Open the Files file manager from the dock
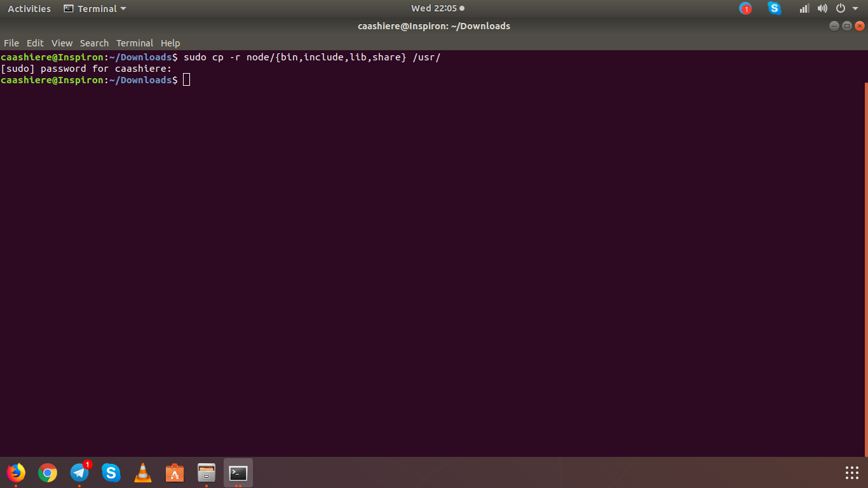Screen dimensions: 868x488 pos(206,473)
